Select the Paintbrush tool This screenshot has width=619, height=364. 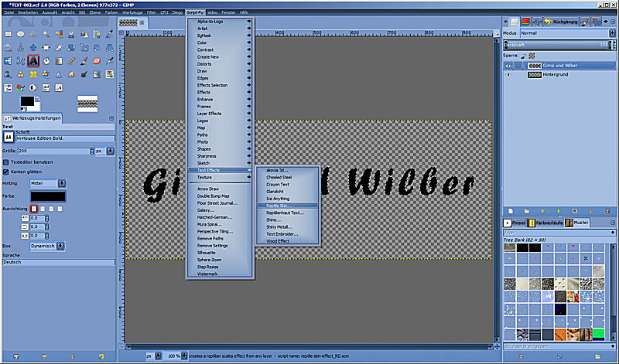[84, 61]
